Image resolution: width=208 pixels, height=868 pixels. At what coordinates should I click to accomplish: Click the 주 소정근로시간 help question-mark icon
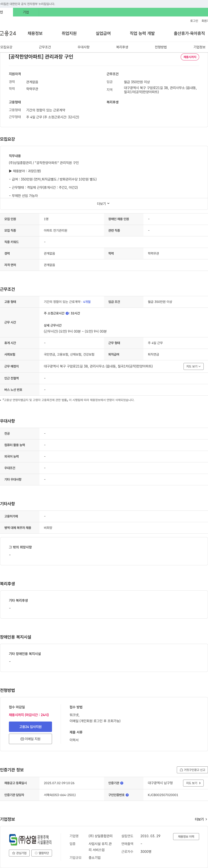point(67,313)
